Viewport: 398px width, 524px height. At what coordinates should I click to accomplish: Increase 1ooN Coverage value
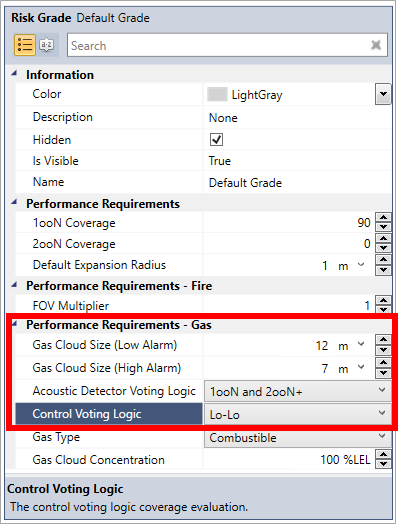tap(383, 218)
